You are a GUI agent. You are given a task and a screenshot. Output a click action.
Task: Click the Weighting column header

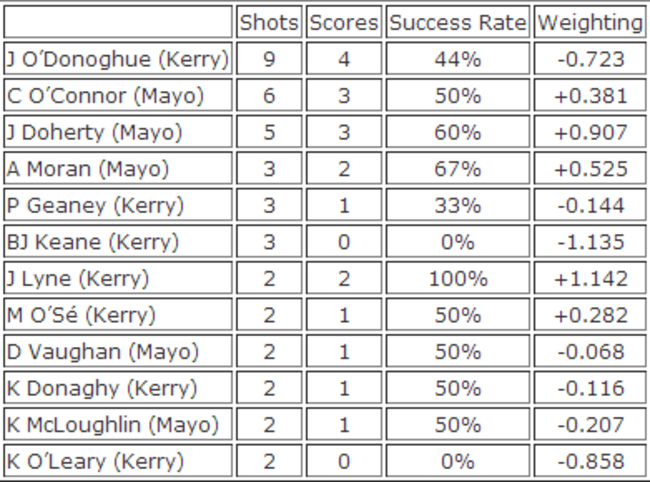[x=589, y=22]
